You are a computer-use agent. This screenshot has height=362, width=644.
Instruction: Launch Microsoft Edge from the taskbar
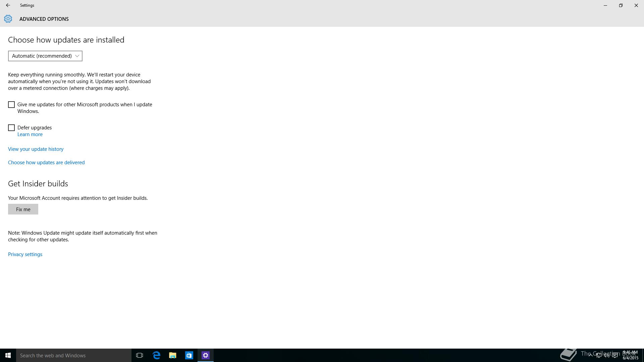(x=156, y=355)
